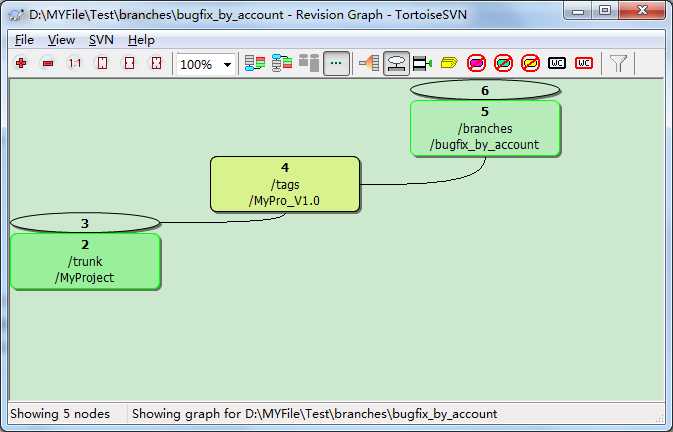Select revision 5 /branches/bugfix_by_account node
673x432 pixels.
485,128
